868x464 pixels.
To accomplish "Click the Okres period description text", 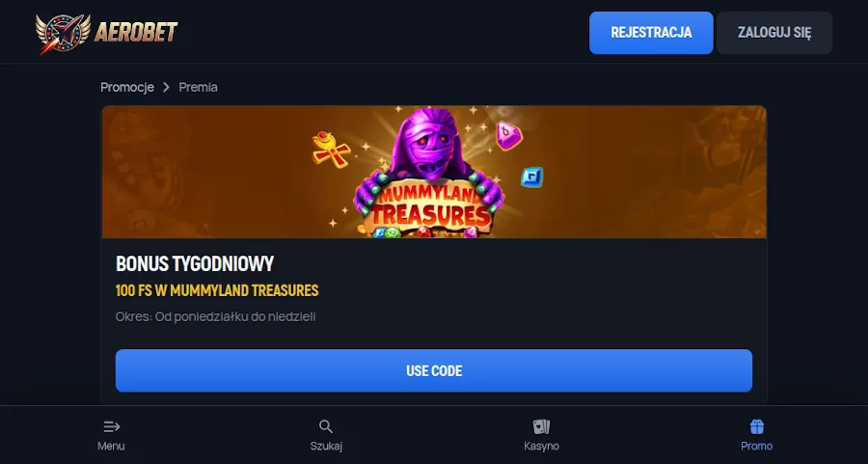I will 215,316.
